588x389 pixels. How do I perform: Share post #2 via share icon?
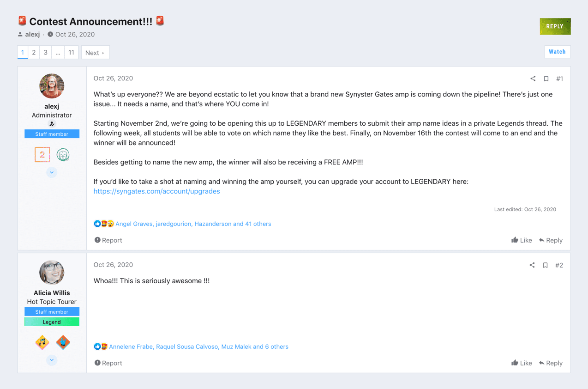532,265
